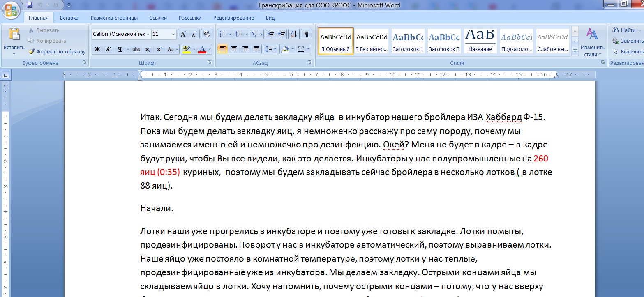644x297 pixels.
Task: Open the Абзац (Paragraph) dialog launcher
Action: click(x=309, y=62)
